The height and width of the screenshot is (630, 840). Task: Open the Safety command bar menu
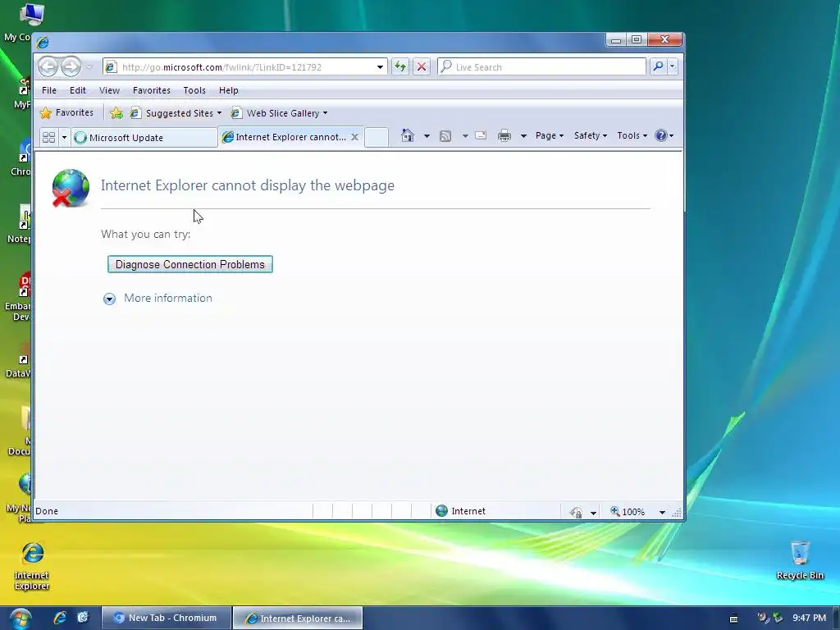(x=591, y=135)
